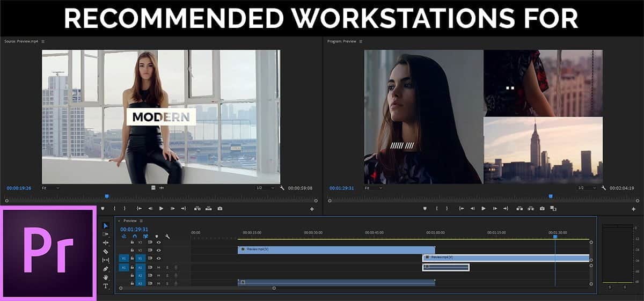Mark Out point in Program monitor
644x301 pixels.
tap(447, 208)
